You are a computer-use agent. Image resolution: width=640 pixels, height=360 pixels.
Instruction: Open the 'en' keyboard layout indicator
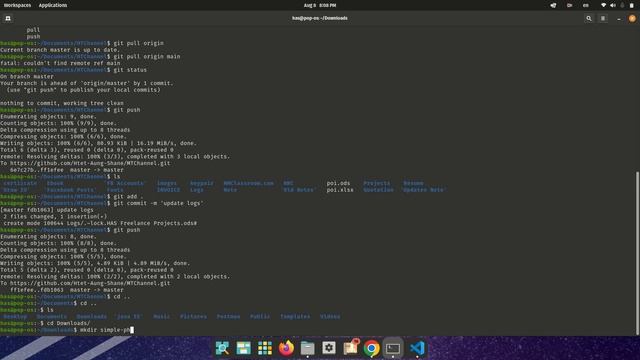coord(586,5)
